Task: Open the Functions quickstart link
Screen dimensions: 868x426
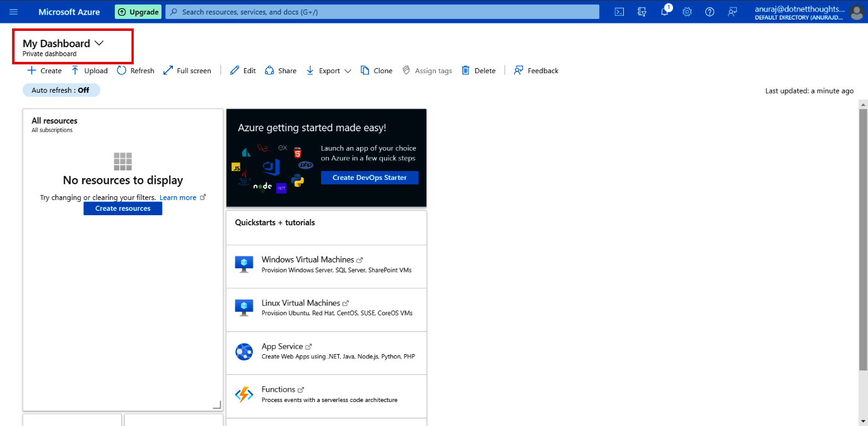Action: pyautogui.click(x=279, y=389)
